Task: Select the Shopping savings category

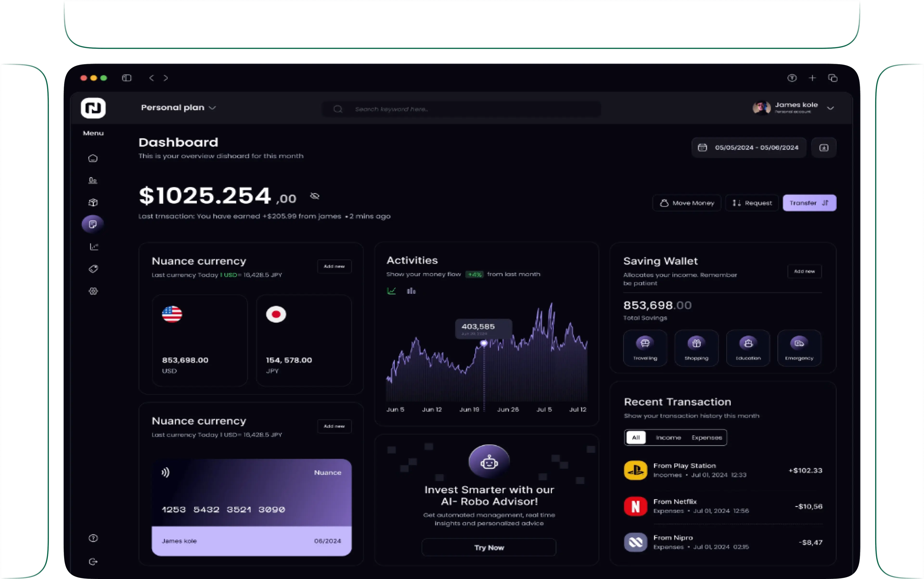Action: 696,348
